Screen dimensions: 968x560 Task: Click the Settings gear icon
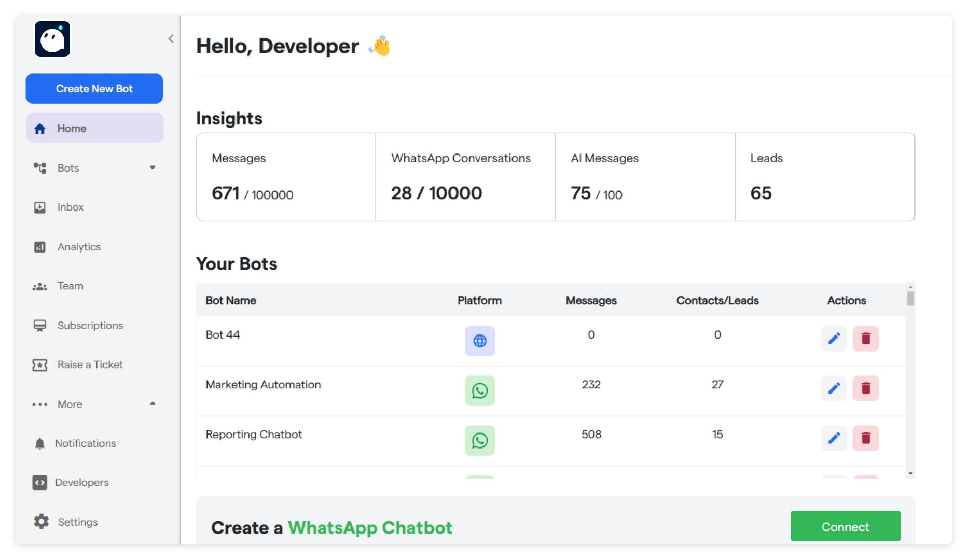pos(40,522)
